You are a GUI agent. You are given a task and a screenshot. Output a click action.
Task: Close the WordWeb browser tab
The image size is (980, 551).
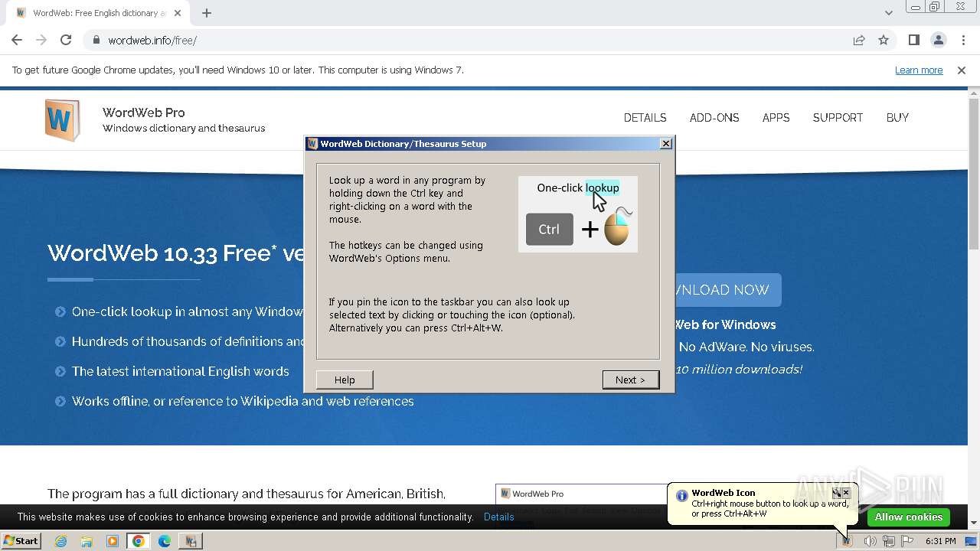pyautogui.click(x=179, y=13)
